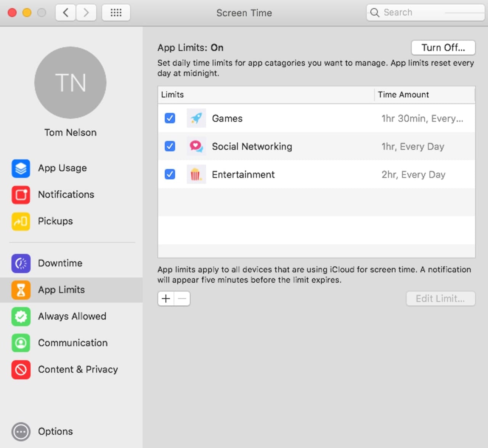
Task: Open Options with the ellipsis icon
Action: pyautogui.click(x=21, y=432)
